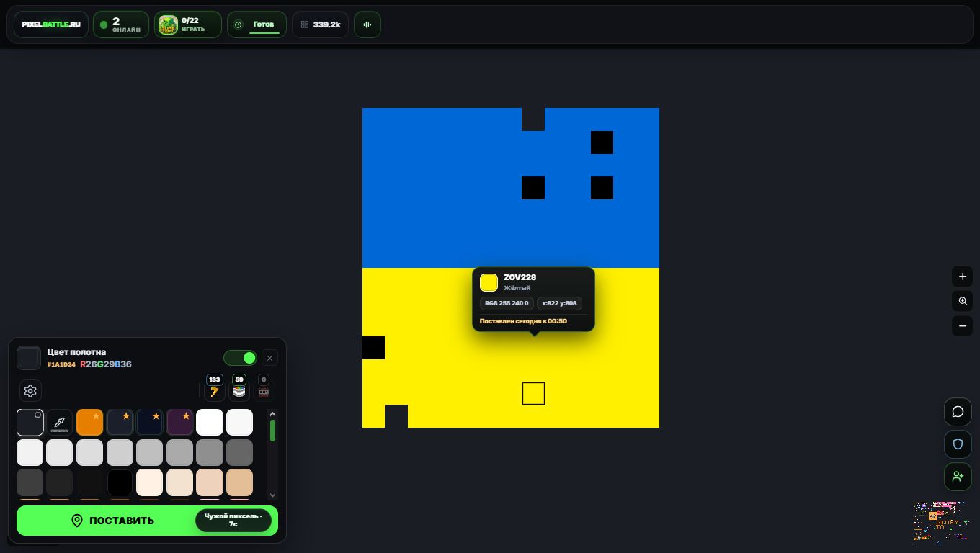Open the online players counter
Screen dimensions: 980x553
[121, 24]
